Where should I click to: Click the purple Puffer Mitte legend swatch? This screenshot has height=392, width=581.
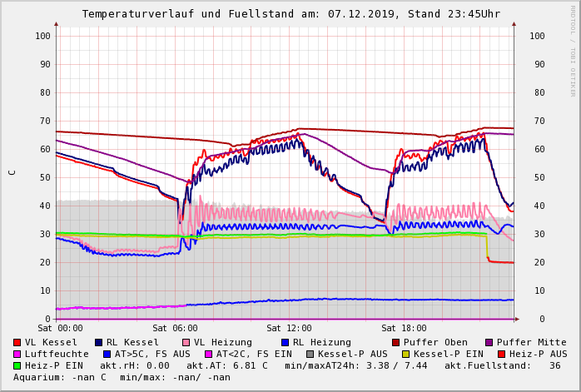(489, 342)
